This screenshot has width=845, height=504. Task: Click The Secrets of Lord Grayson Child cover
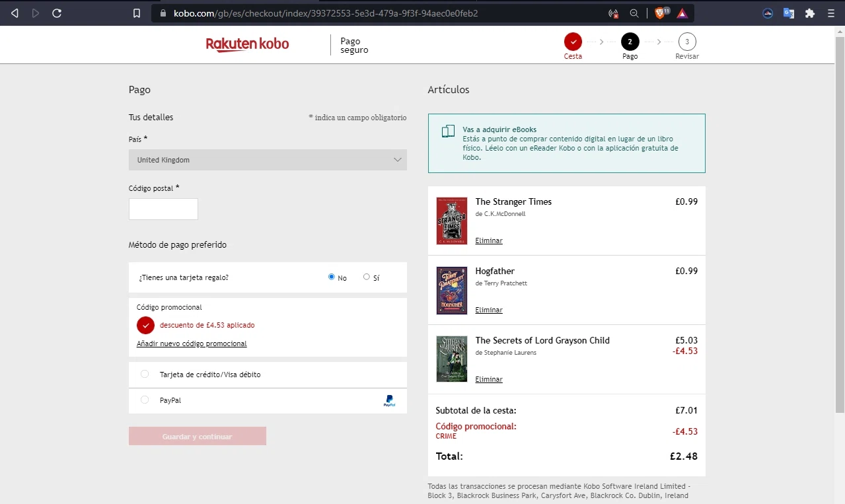coord(452,359)
